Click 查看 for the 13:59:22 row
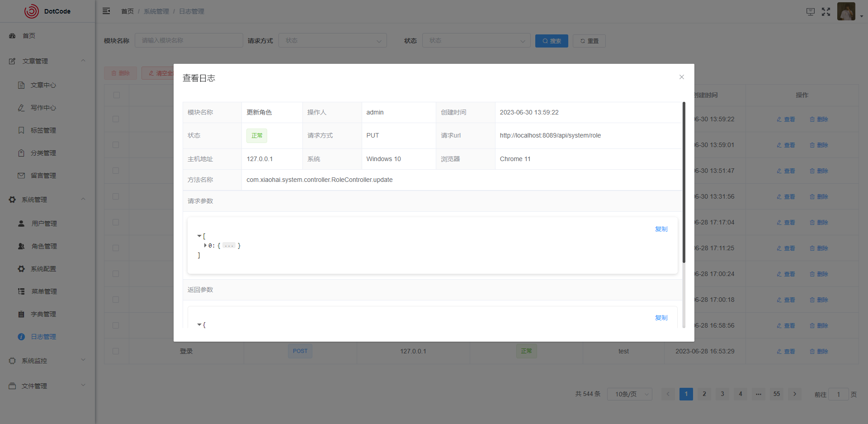The image size is (868, 424). coord(786,119)
